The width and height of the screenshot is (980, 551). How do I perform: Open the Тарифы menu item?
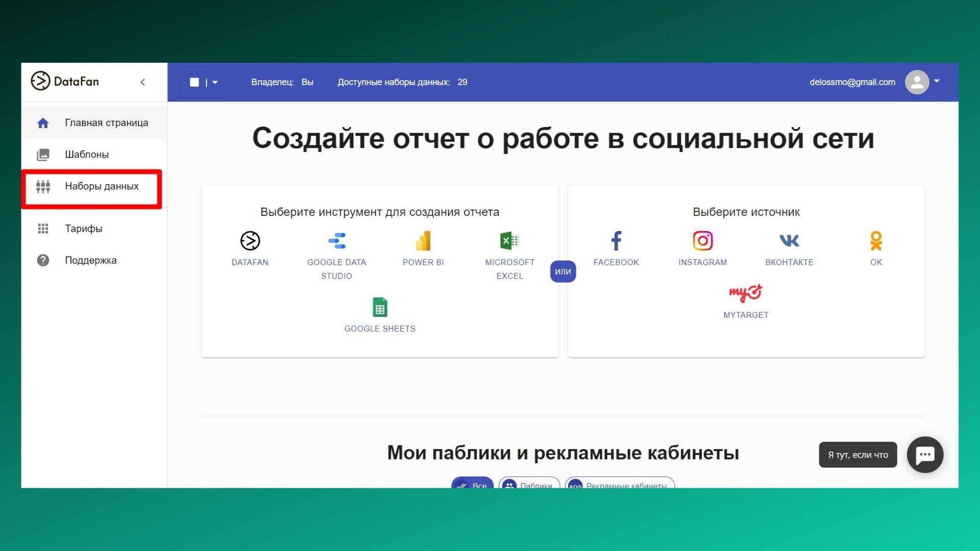94,229
